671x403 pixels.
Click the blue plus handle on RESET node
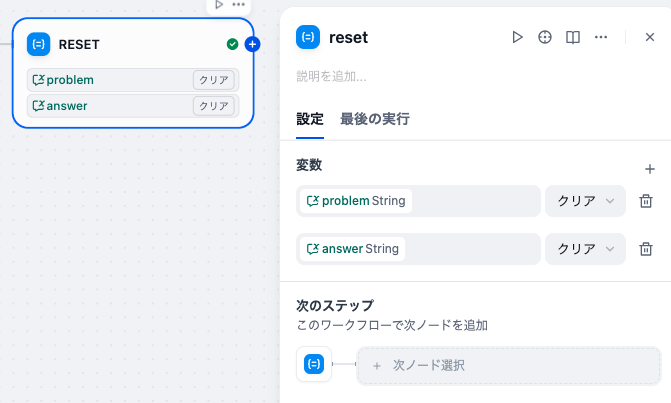252,44
